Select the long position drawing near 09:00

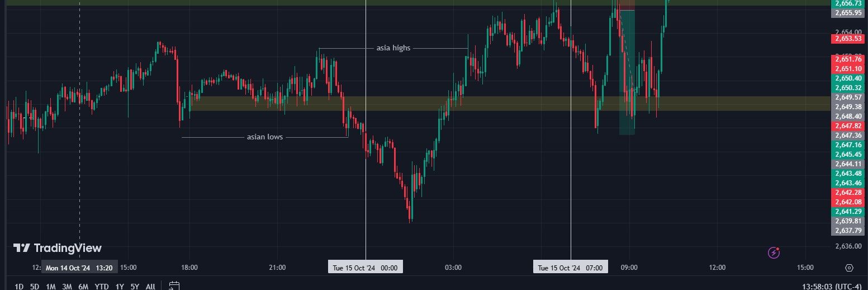click(627, 73)
